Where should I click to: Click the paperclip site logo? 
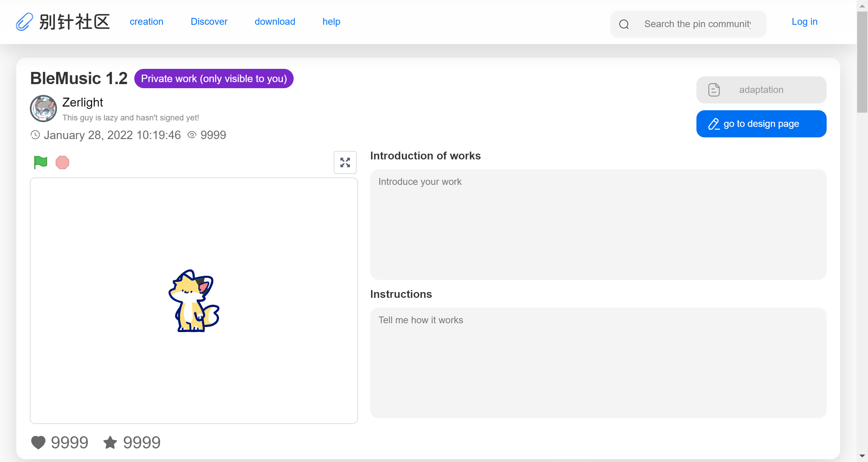click(x=24, y=22)
